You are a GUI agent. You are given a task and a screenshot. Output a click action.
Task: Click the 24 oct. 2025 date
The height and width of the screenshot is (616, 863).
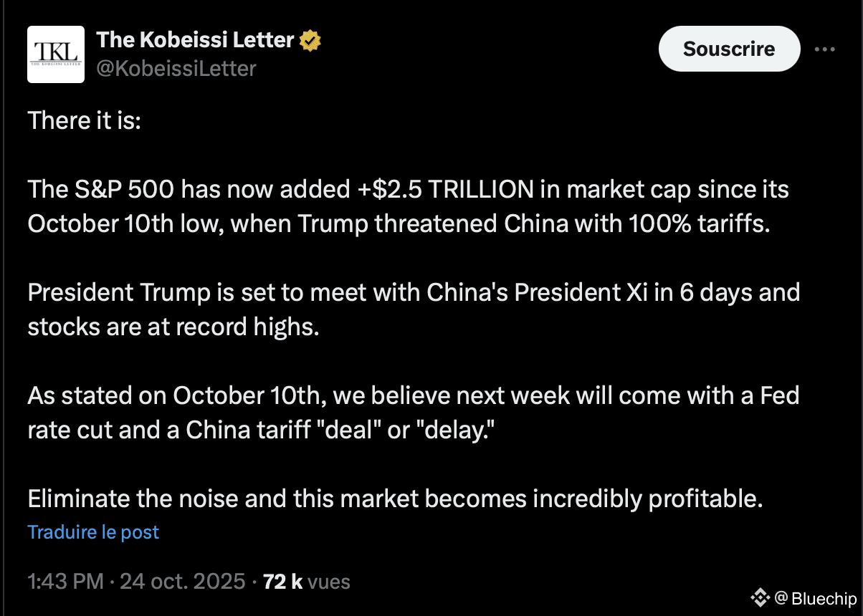182,581
